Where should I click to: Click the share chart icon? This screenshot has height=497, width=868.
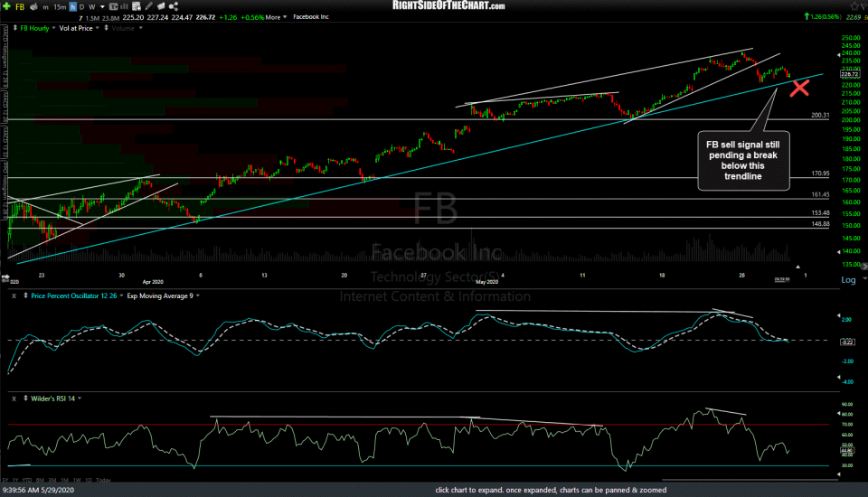[x=174, y=6]
